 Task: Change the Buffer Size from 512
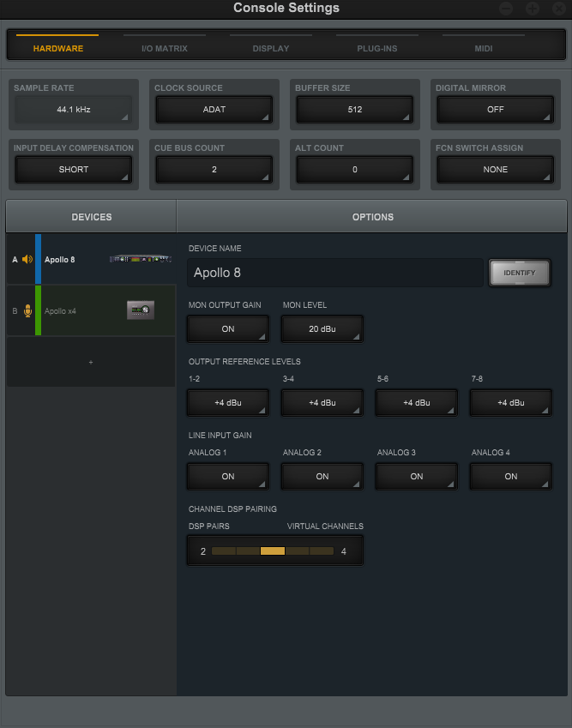tap(355, 110)
